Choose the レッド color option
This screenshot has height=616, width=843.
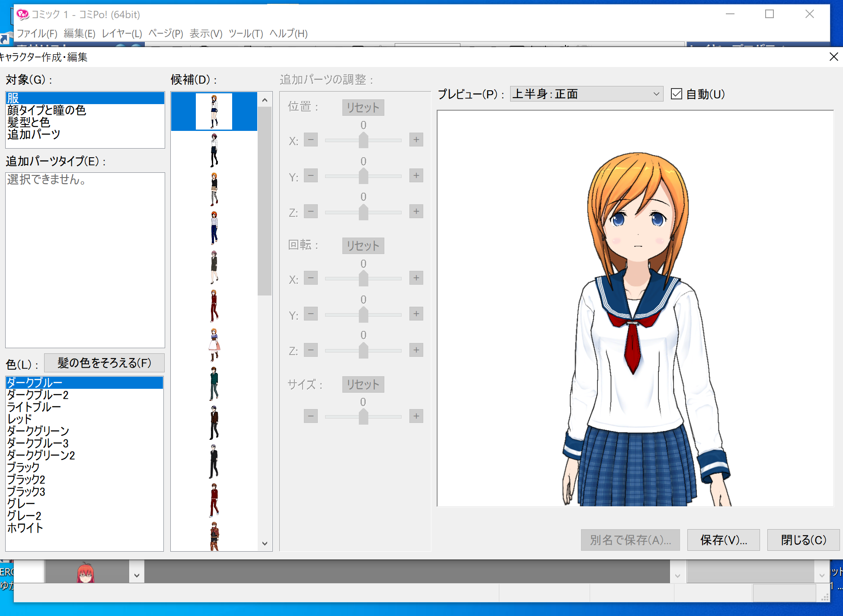tap(19, 419)
